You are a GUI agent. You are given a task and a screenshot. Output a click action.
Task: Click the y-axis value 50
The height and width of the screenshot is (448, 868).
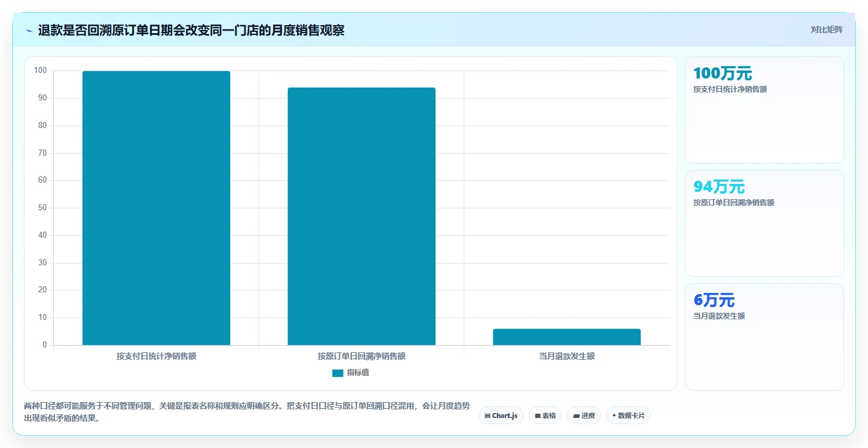pos(42,208)
